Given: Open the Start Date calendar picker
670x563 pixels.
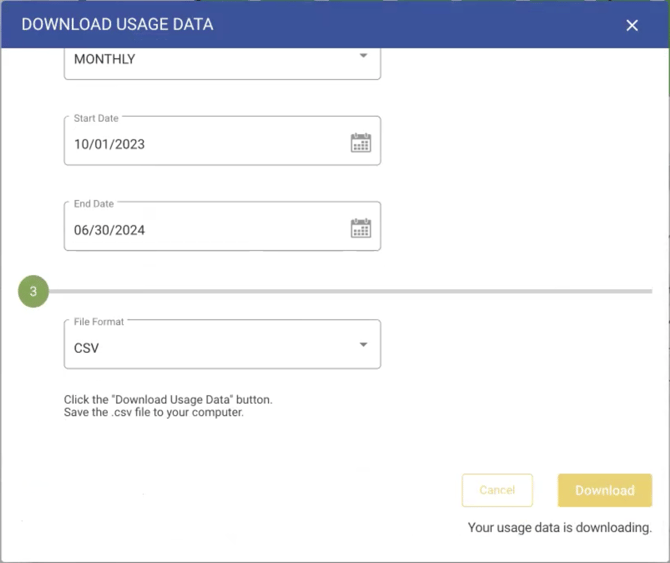Looking at the screenshot, I should (361, 143).
